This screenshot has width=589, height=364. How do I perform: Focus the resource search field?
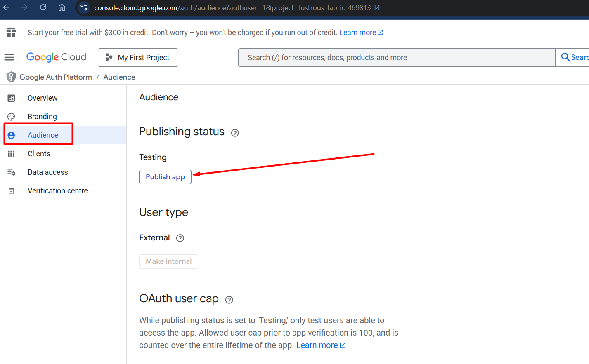click(397, 57)
